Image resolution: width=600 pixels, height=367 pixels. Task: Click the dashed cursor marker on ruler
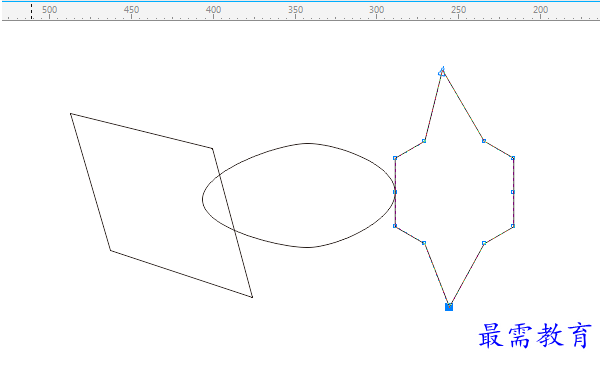(31, 11)
